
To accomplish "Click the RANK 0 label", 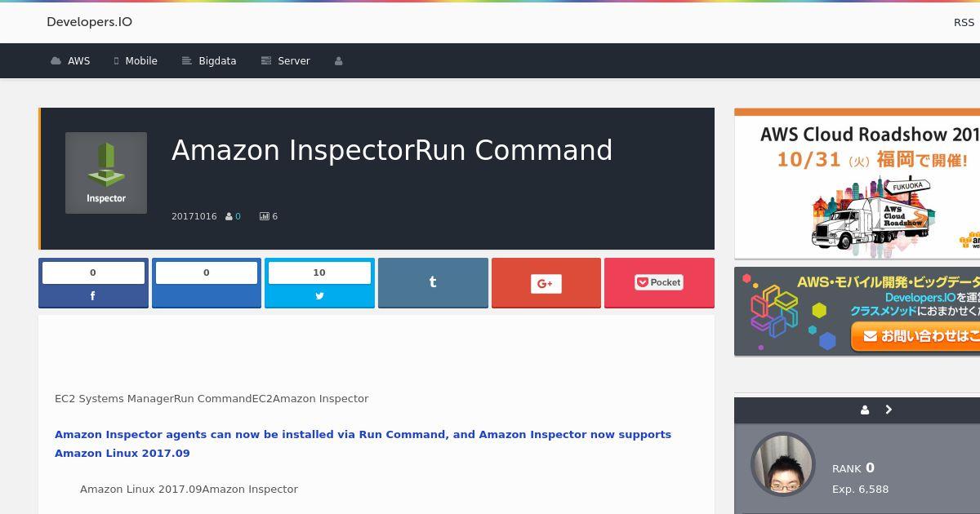I will coord(853,467).
